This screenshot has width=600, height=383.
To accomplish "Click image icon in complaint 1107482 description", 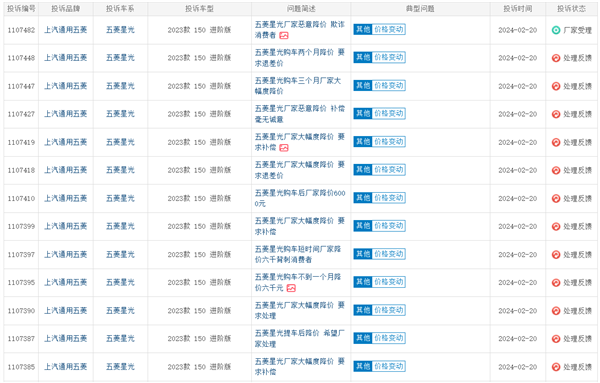I will 284,36.
